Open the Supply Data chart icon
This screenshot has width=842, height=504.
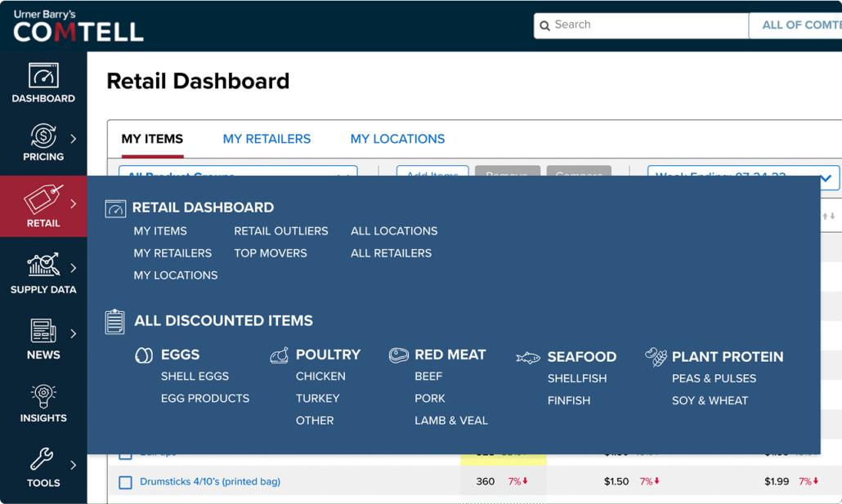(43, 265)
